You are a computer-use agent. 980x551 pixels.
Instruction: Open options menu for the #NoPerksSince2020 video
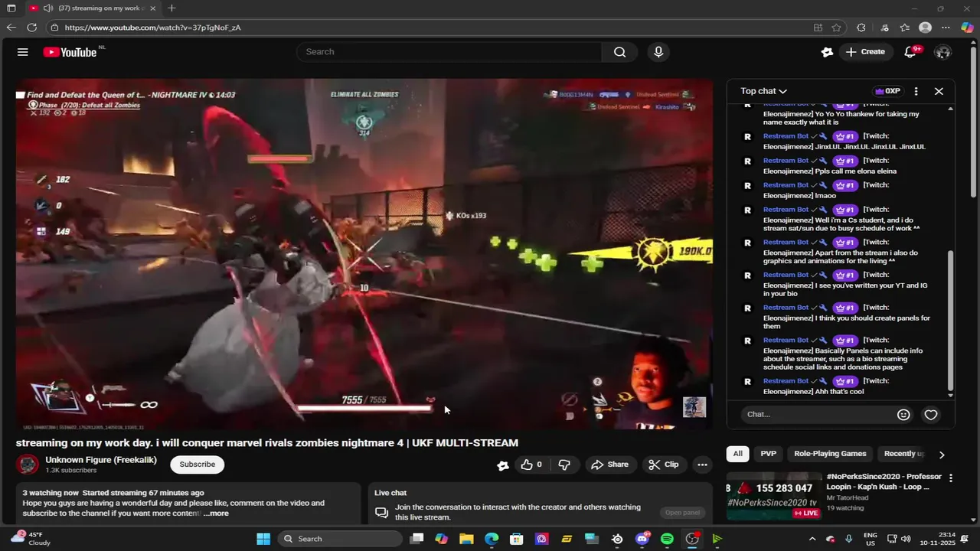951,478
